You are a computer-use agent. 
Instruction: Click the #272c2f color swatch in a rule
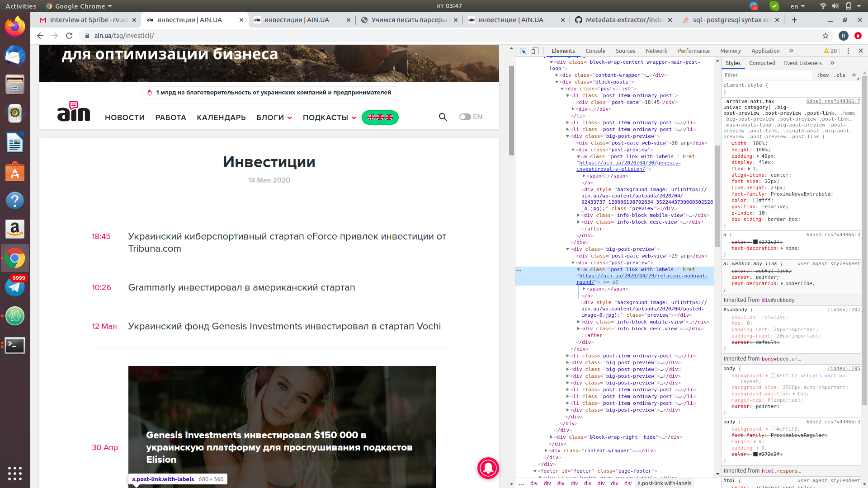(755, 242)
